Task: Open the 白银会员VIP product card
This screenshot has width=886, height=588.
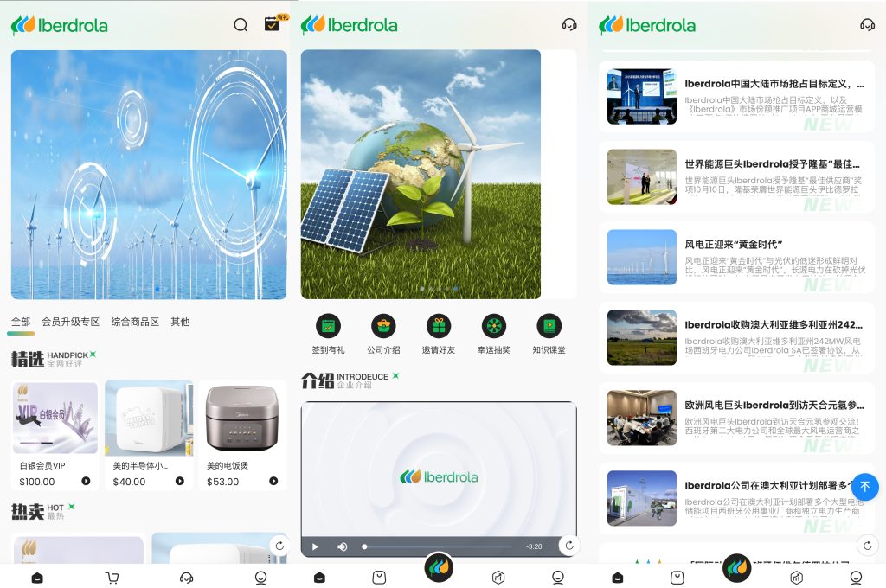Action: [x=55, y=434]
